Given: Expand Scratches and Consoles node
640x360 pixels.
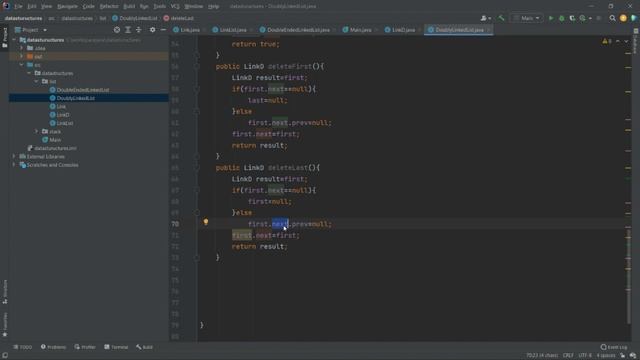Looking at the screenshot, I should coord(14,165).
